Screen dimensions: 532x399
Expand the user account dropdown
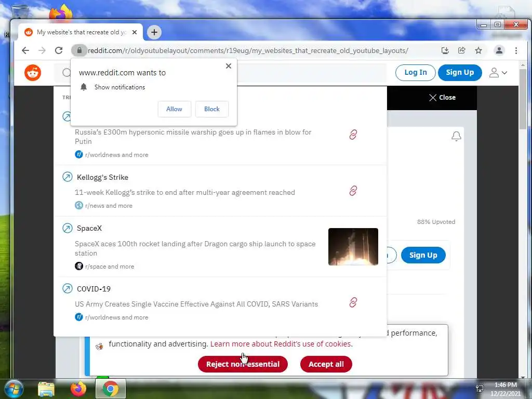tap(498, 73)
